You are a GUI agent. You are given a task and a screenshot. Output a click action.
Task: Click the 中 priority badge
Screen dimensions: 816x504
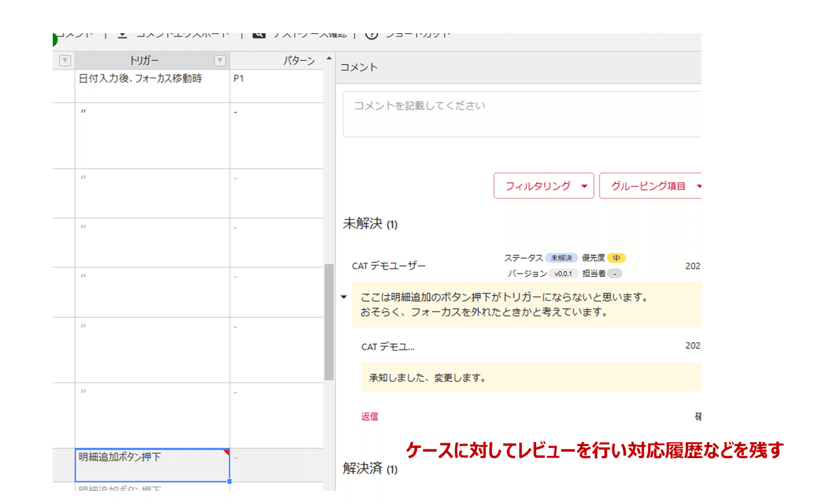pos(616,258)
